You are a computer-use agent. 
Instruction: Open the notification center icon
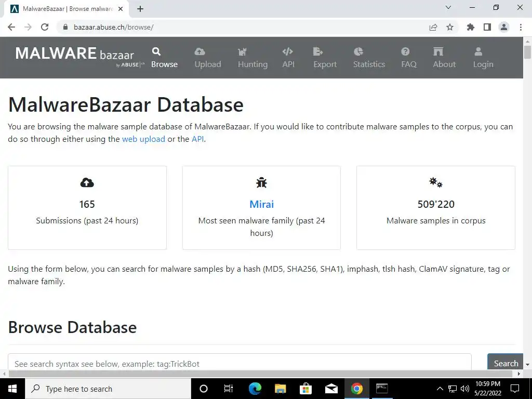pyautogui.click(x=515, y=389)
